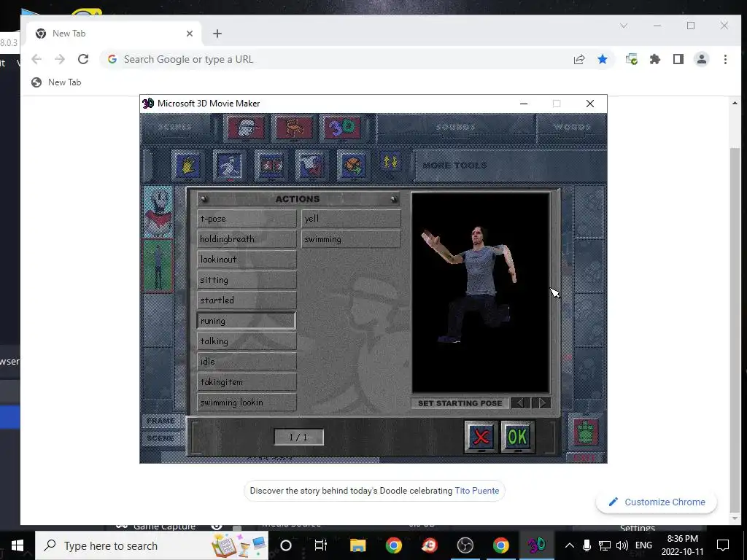Open the Scenes section
Screen dimensions: 747x560
point(175,127)
